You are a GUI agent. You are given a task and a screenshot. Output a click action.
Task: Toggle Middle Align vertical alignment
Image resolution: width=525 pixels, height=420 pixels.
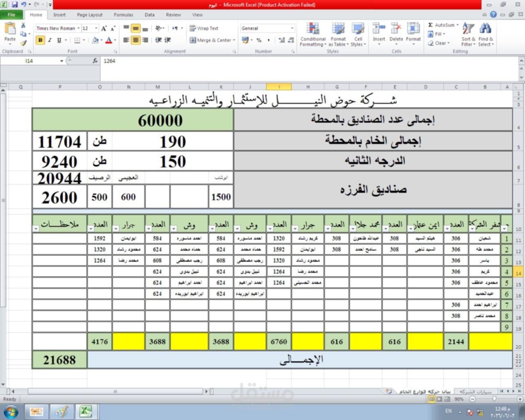coord(135,28)
